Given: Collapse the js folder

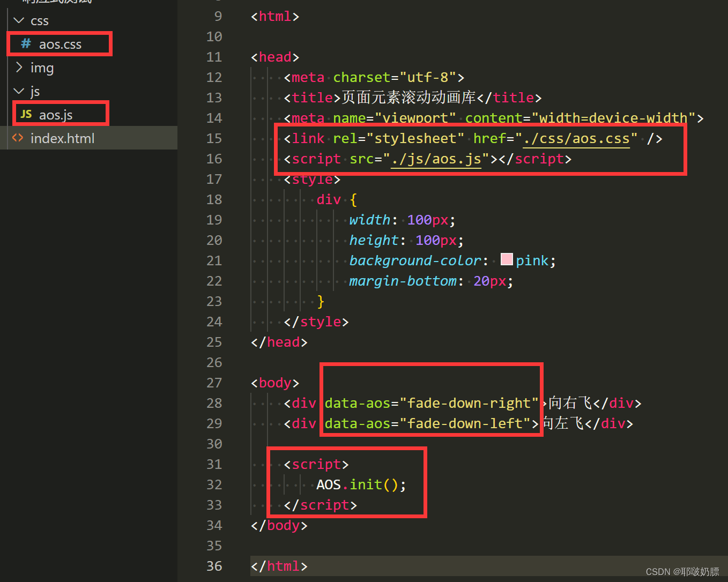Looking at the screenshot, I should (19, 91).
